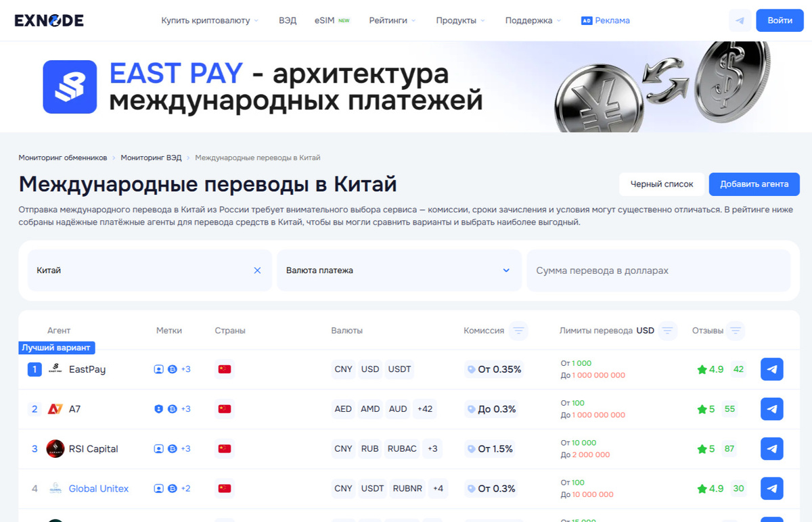Click Global Unitex agent logo
Image resolution: width=812 pixels, height=522 pixels.
(55, 488)
